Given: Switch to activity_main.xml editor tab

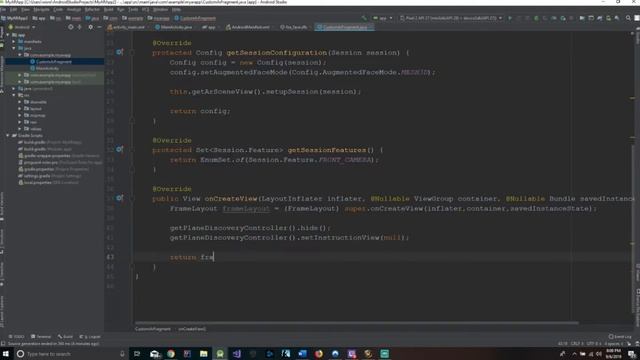Looking at the screenshot, I should 126,27.
